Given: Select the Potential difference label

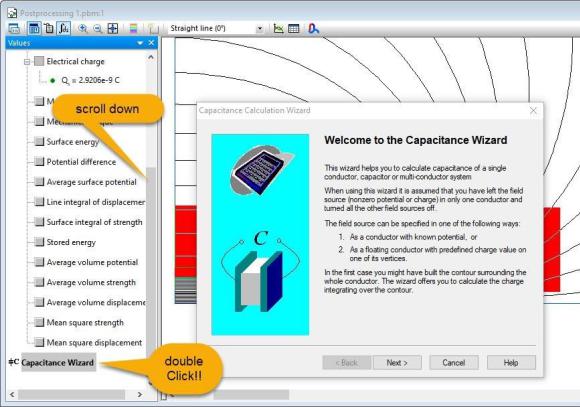Looking at the screenshot, I should (x=81, y=162).
